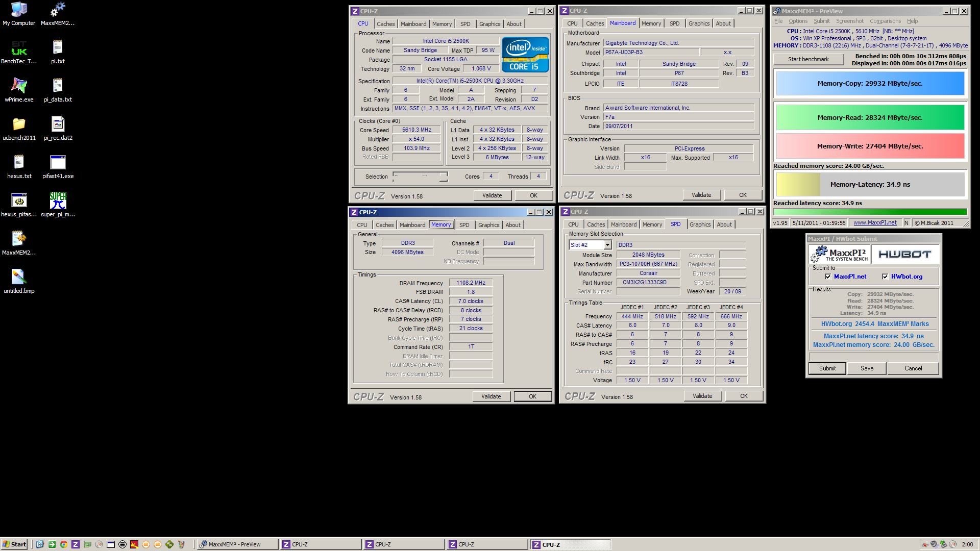980x551 pixels.
Task: Toggle the HWbot.org submit checkbox
Action: click(x=885, y=277)
